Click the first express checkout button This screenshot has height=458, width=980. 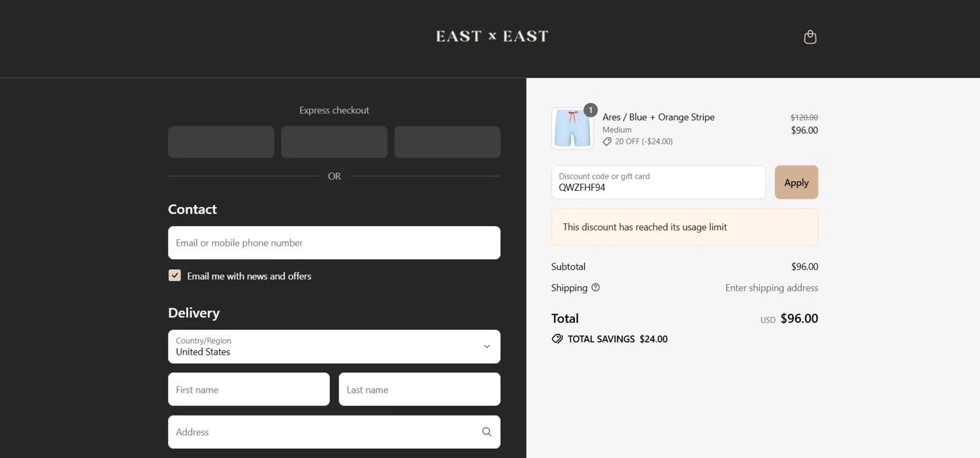point(221,142)
